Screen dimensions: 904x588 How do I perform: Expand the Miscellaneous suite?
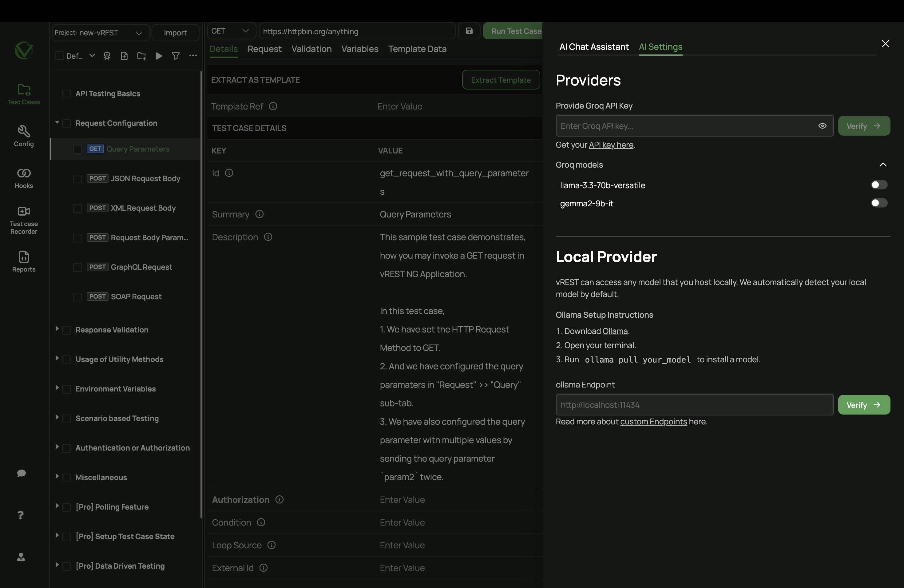57,476
